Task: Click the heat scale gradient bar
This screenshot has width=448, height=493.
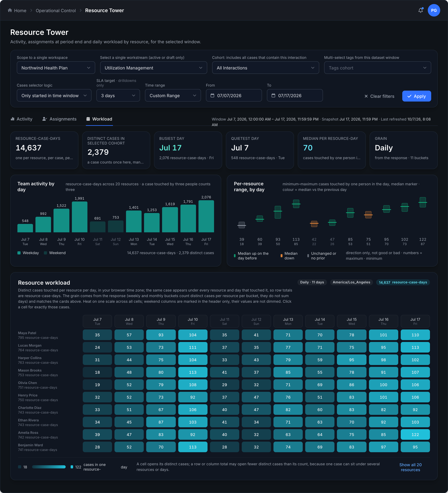Action: [x=49, y=467]
